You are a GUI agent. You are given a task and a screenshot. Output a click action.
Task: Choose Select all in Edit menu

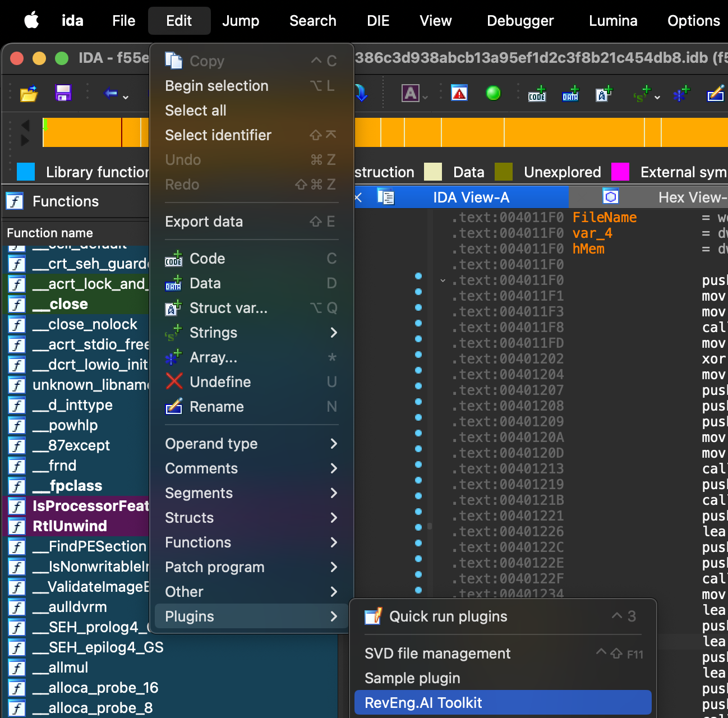point(252,111)
